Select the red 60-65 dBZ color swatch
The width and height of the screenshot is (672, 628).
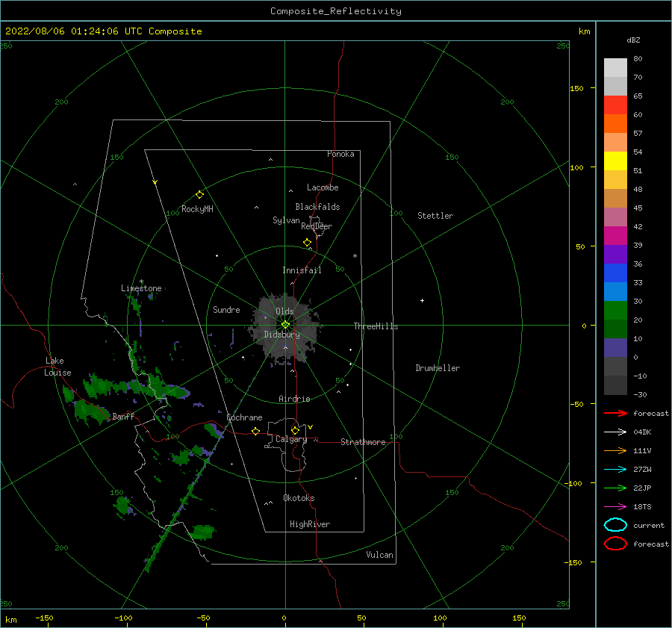click(615, 105)
